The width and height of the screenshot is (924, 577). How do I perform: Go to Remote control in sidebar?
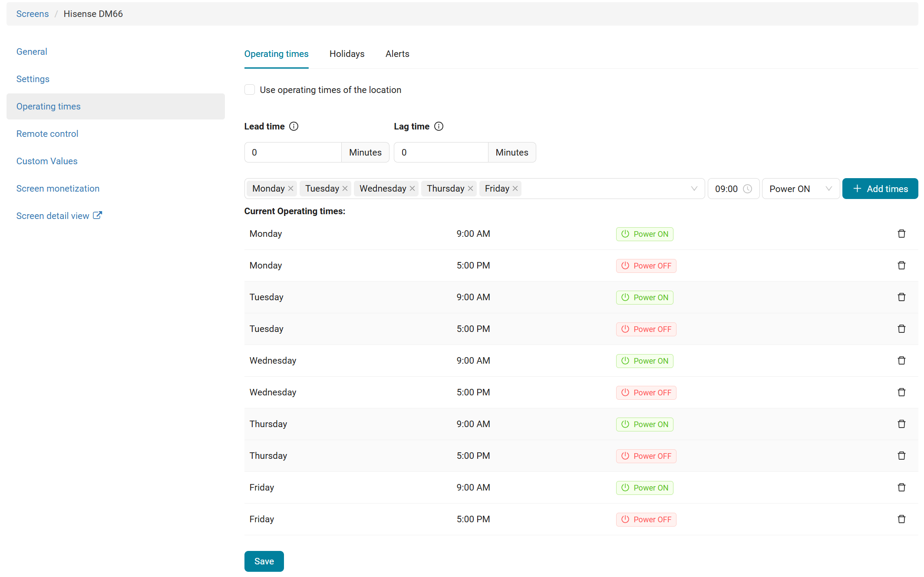47,134
